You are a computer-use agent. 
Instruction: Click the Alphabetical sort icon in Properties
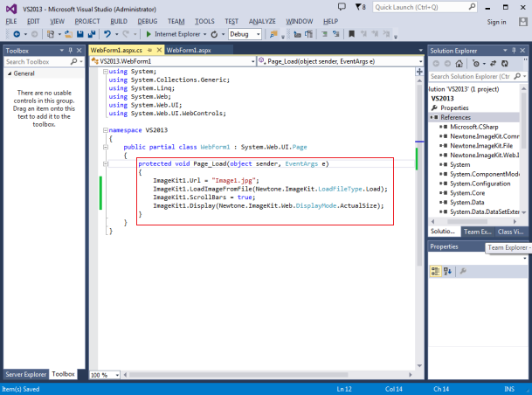447,271
